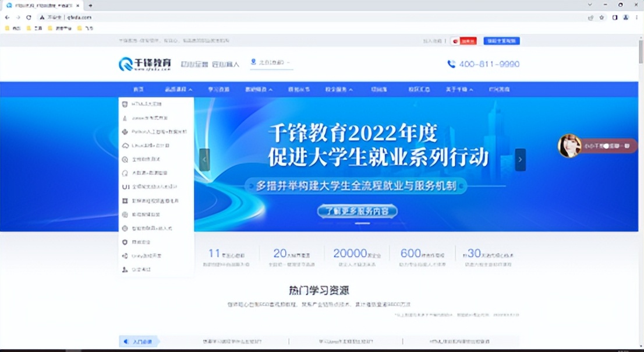Click the red Weibo button in the top bar
644x352 pixels.
[463, 41]
